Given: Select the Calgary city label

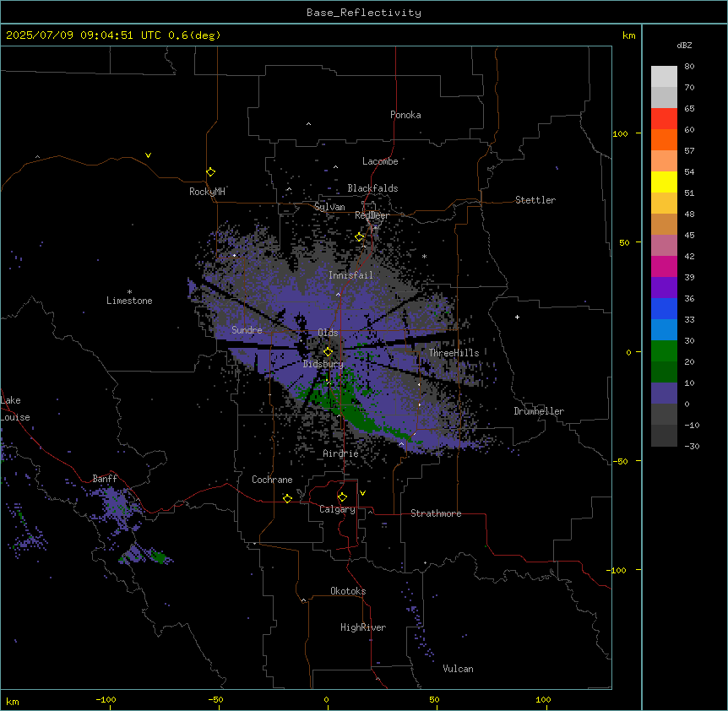Looking at the screenshot, I should click(x=337, y=509).
